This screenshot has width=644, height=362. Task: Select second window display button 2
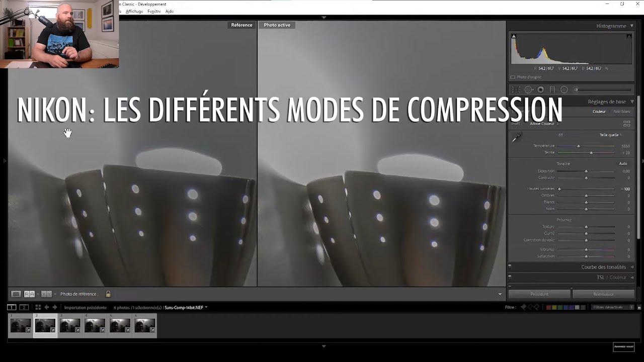click(24, 307)
